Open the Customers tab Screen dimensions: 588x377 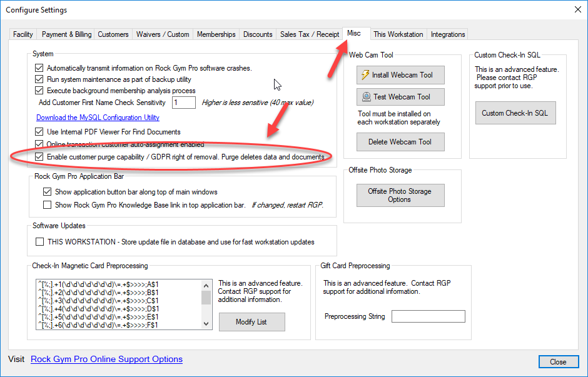(x=113, y=34)
